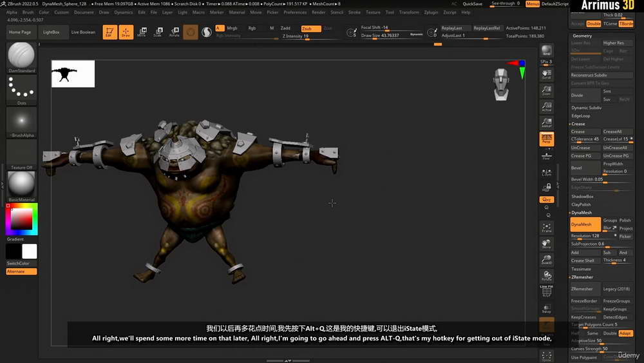Select the Rotate gizmo tool
This screenshot has height=363, width=644.
pos(175,32)
